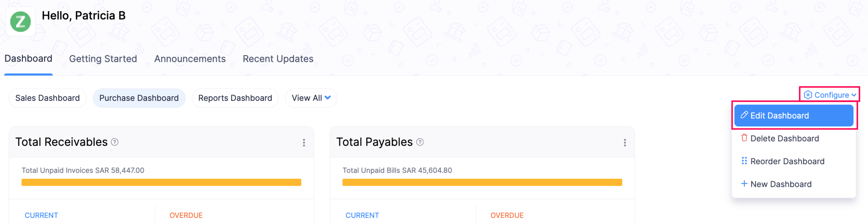This screenshot has height=223, width=868.
Task: Switch to the Getting Started tab
Action: pos(103,59)
